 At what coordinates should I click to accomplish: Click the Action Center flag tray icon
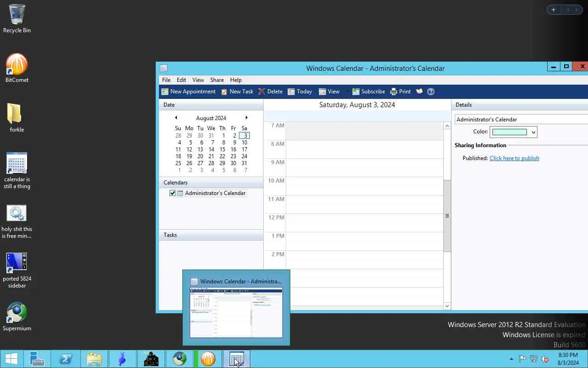pyautogui.click(x=523, y=359)
